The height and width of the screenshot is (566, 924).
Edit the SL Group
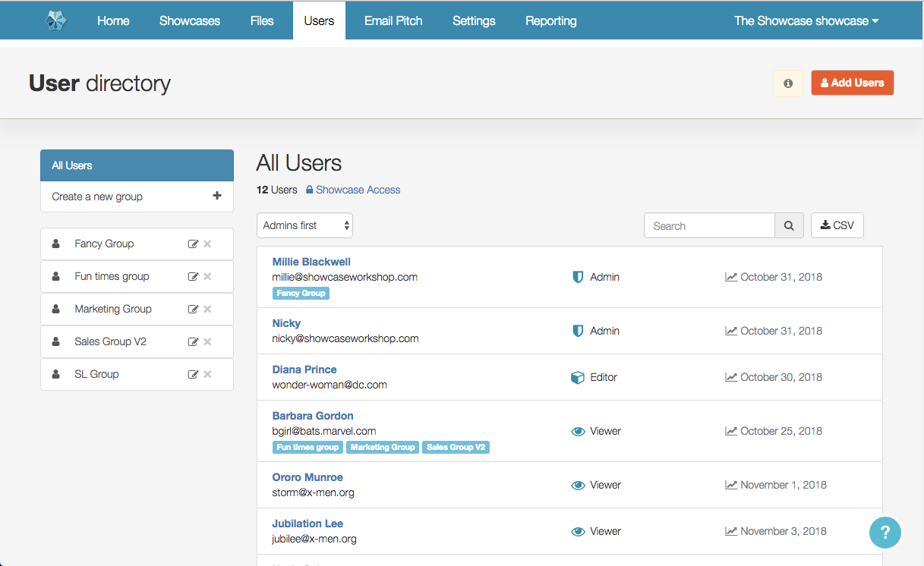193,375
